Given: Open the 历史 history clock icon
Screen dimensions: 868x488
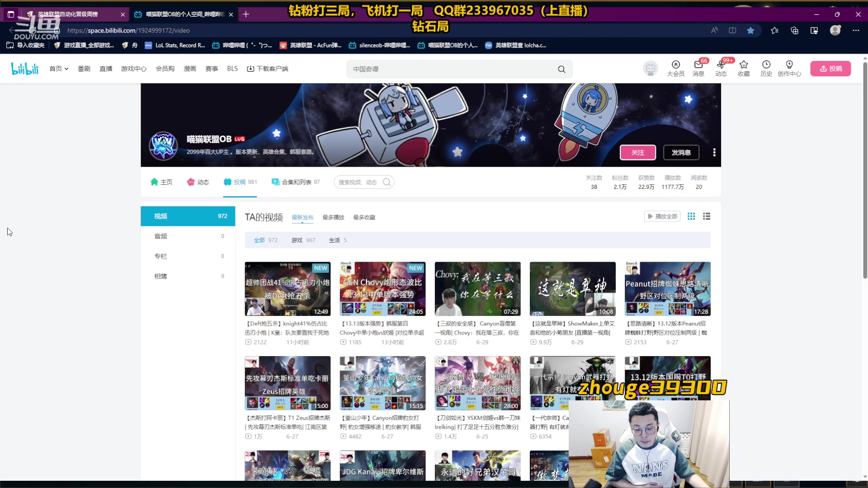Looking at the screenshot, I should 766,68.
